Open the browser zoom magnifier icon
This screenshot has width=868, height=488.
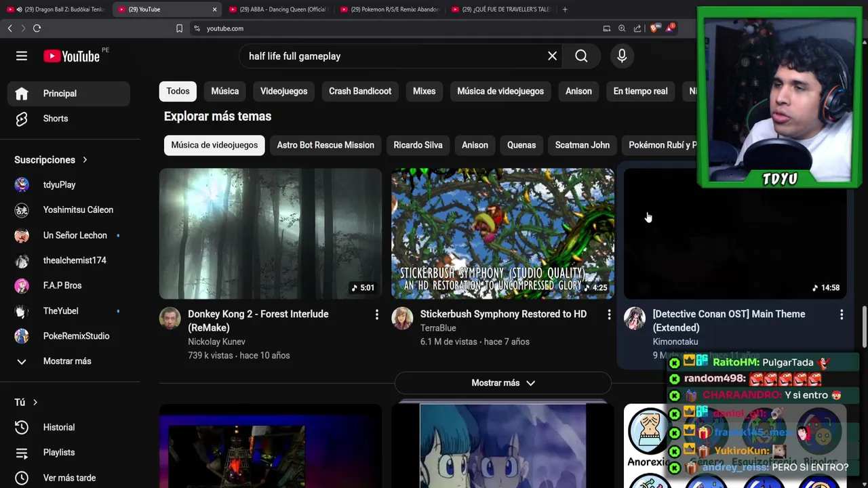coord(622,28)
